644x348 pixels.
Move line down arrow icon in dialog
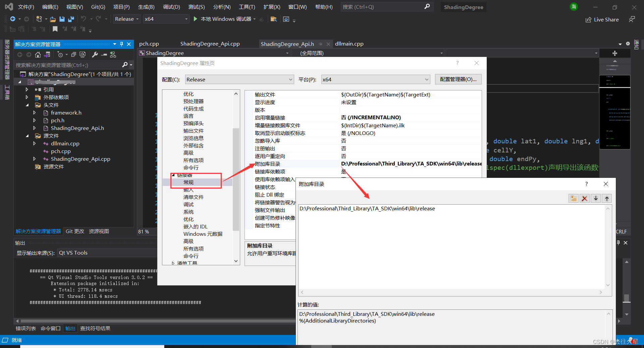(596, 198)
